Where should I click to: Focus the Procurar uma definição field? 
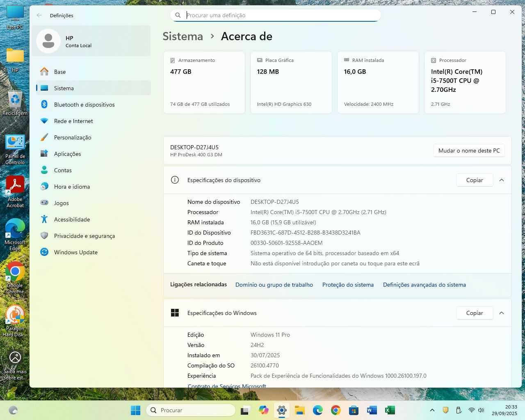click(x=276, y=15)
